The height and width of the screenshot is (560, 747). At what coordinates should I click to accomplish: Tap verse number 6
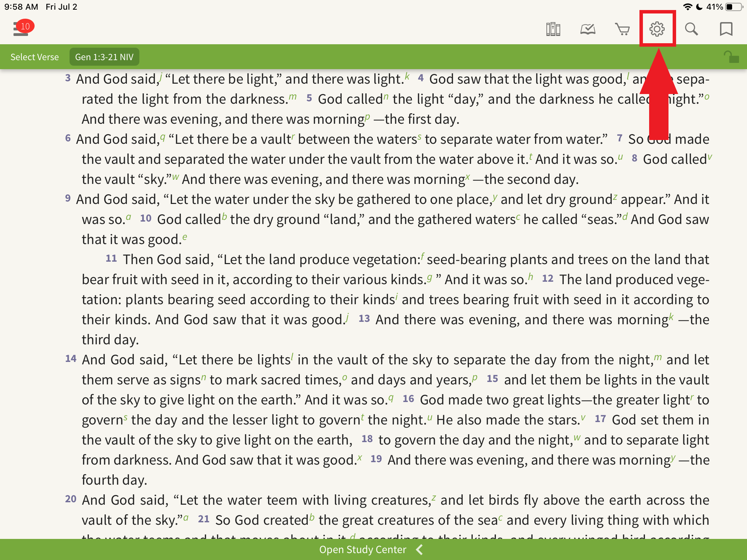(x=68, y=138)
